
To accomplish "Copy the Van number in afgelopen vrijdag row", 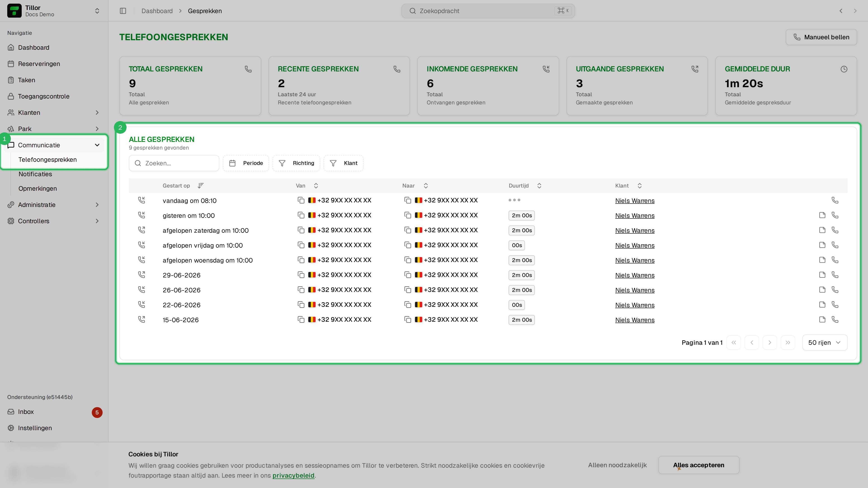I will [301, 245].
